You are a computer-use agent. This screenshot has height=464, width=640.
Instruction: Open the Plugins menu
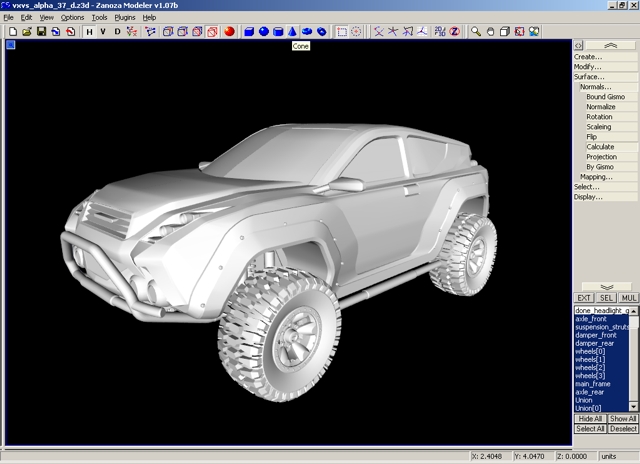point(125,18)
